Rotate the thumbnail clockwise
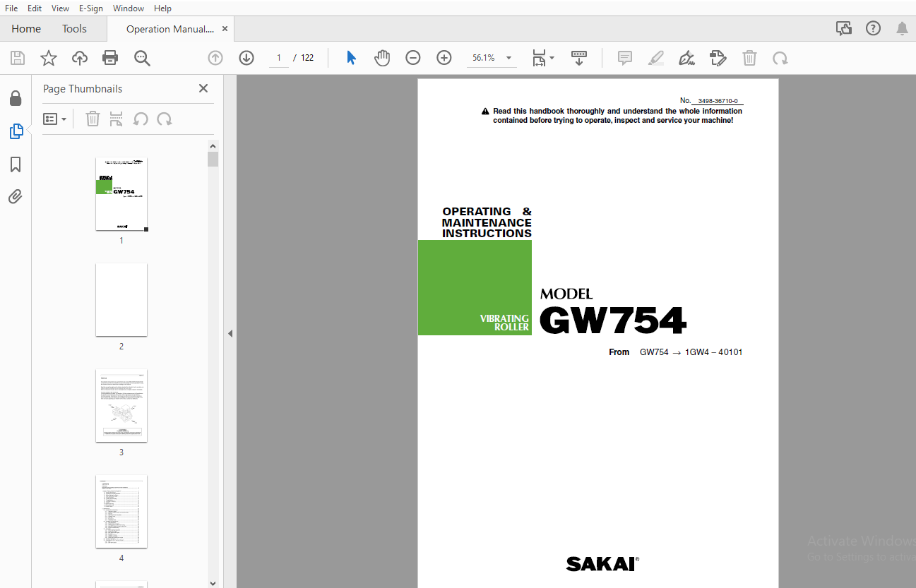The height and width of the screenshot is (588, 916). click(165, 119)
